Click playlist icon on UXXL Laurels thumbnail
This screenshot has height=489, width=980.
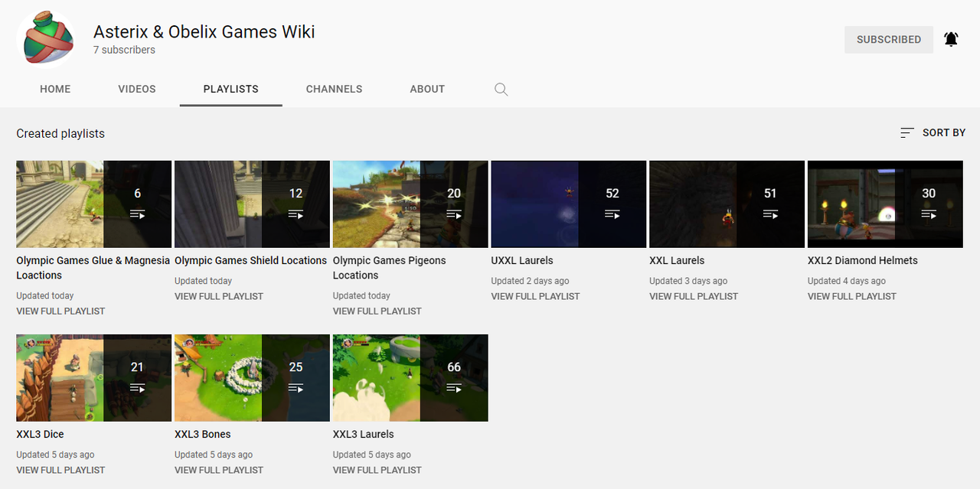612,214
